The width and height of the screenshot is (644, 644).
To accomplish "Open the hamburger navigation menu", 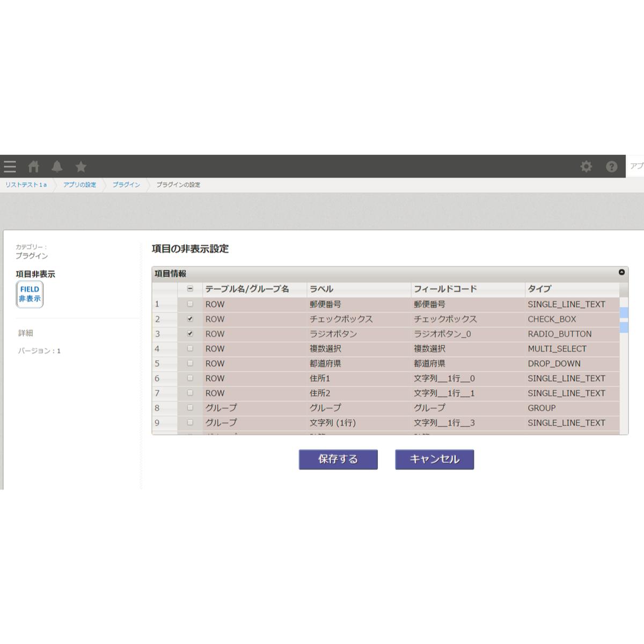I will coord(10,167).
